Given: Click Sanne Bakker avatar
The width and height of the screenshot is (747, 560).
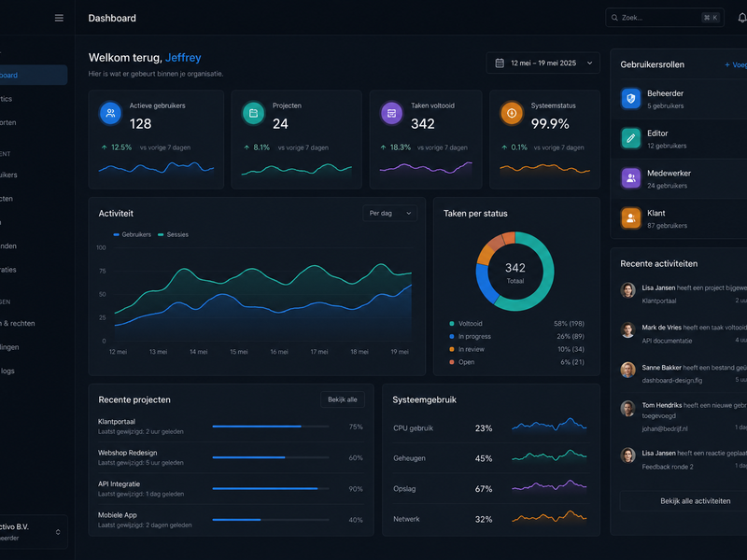Looking at the screenshot, I should click(x=627, y=370).
